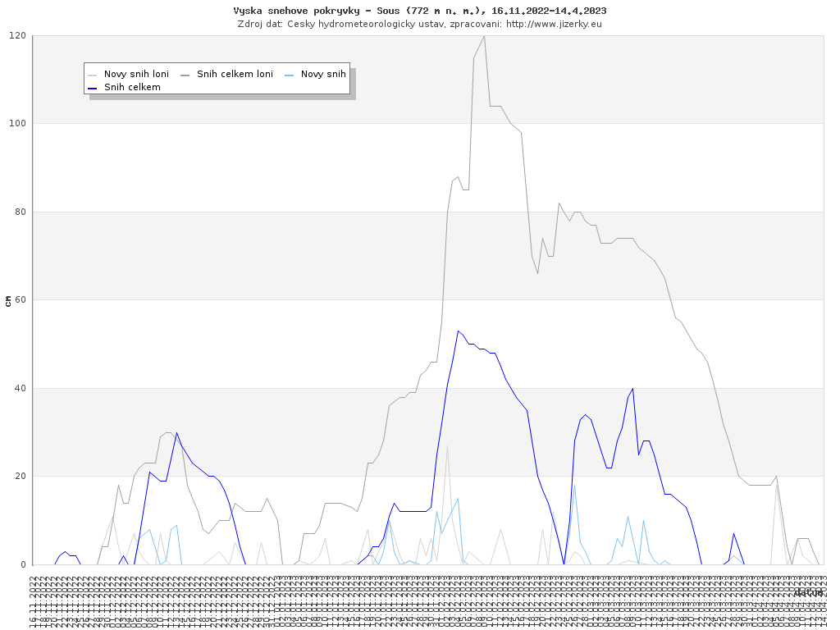Select the 'Novy snih' legend label
The image size is (840, 630).
323,74
